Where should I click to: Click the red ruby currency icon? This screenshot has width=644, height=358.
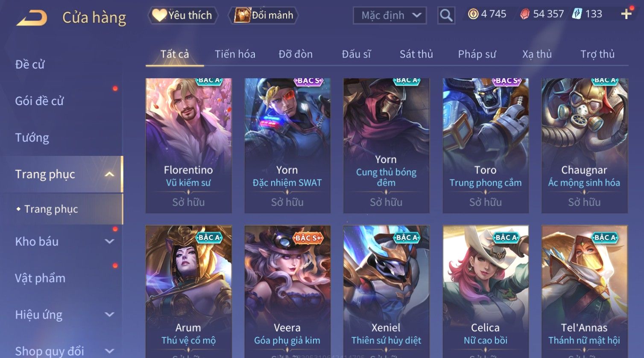(x=525, y=15)
